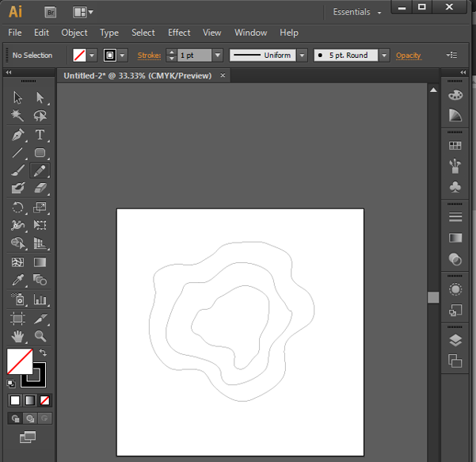Click the fill color swatch in toolbox
476x462 pixels.
[19, 362]
